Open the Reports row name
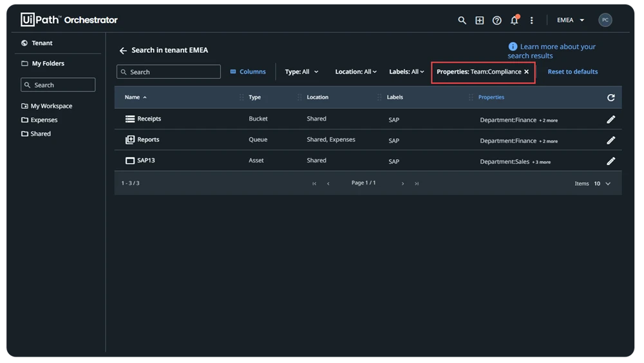644x363 pixels. coord(148,139)
